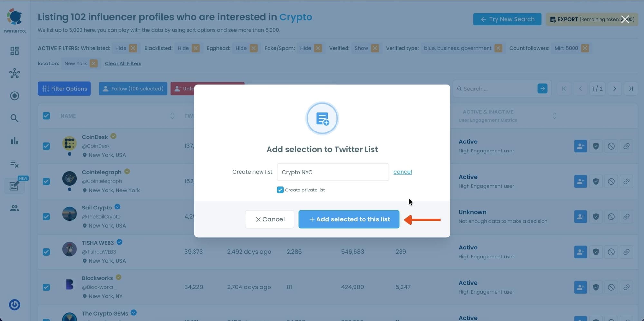Screen dimensions: 644x321
Task: Whitelist Cointelegraph via the shield icon
Action: click(595, 181)
